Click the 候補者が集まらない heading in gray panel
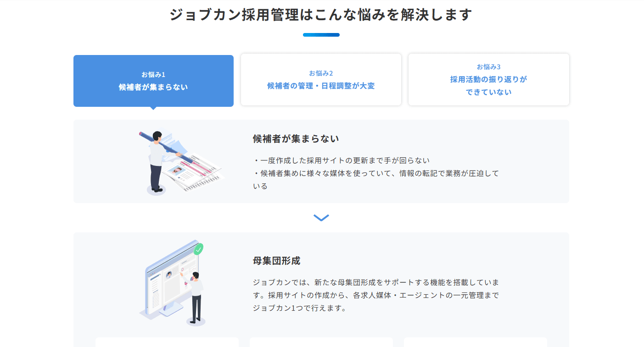 [x=296, y=138]
